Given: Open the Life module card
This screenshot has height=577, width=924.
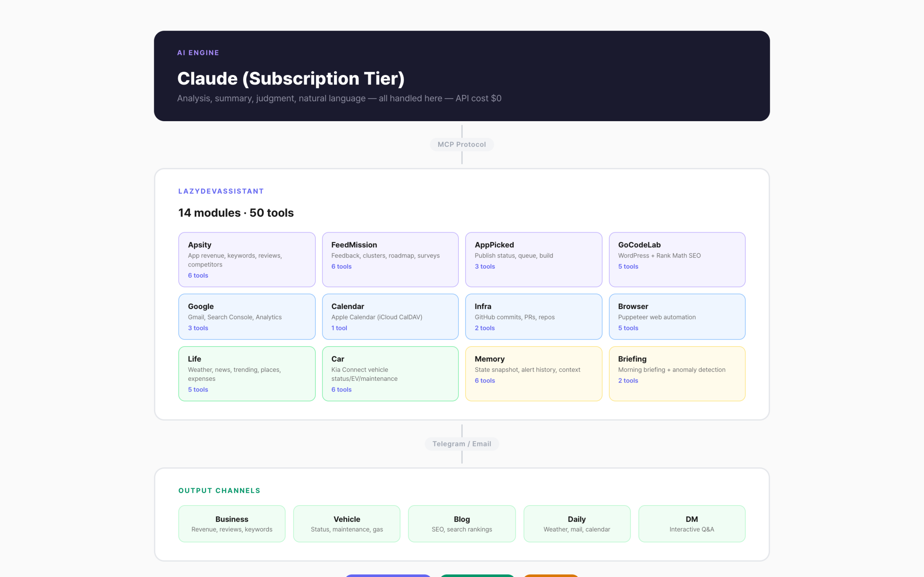Looking at the screenshot, I should pos(247,373).
